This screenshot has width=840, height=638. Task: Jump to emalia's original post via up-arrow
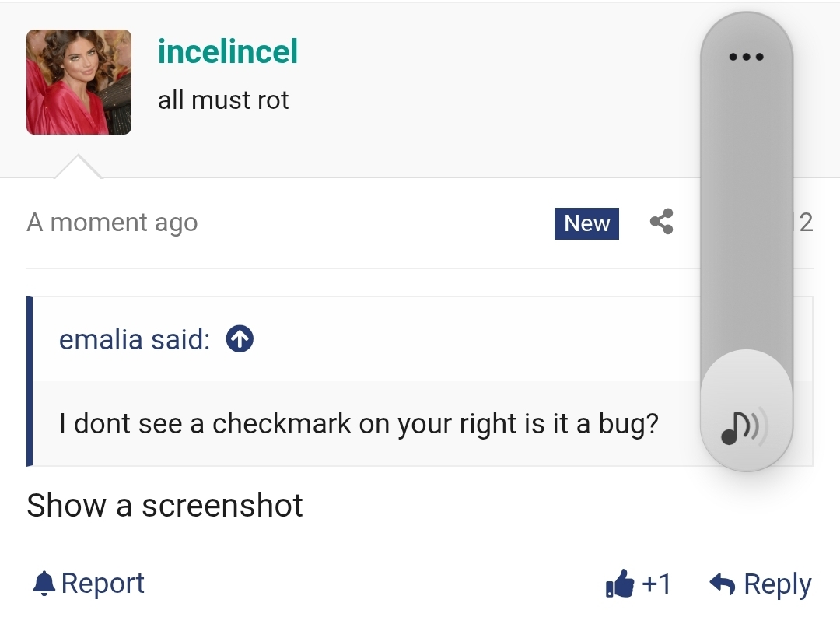(240, 339)
